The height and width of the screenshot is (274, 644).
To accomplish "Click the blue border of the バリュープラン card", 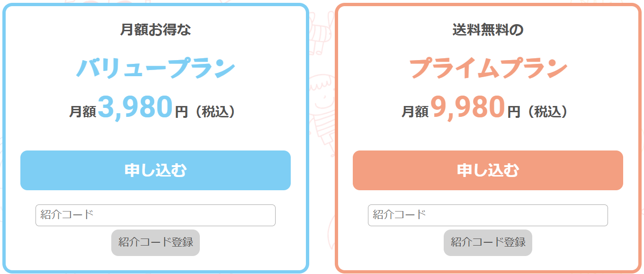I will point(4,137).
